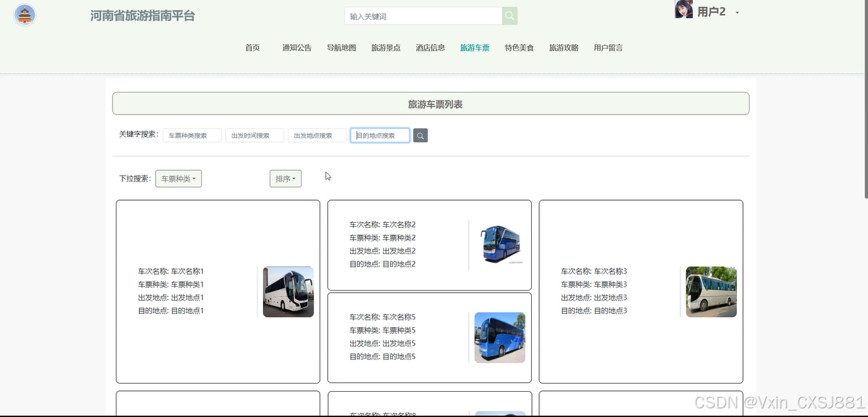
Task: Focus the 输入关键词 search box
Action: point(423,16)
